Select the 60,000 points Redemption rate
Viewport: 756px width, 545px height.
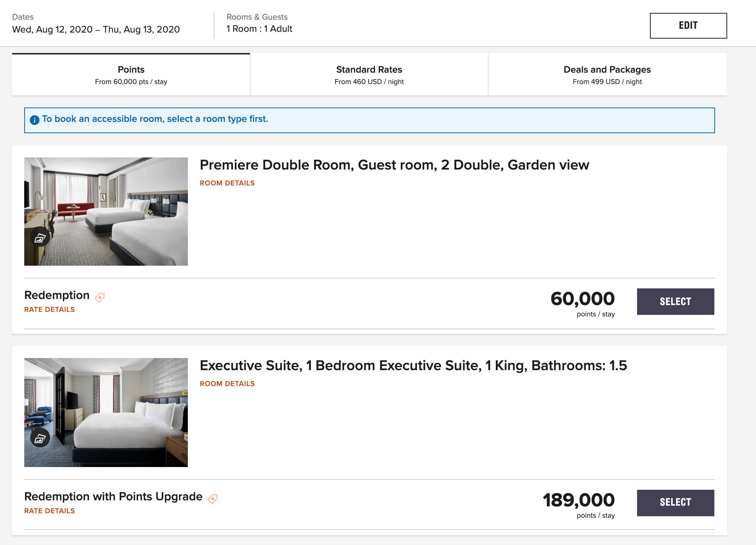coord(675,302)
